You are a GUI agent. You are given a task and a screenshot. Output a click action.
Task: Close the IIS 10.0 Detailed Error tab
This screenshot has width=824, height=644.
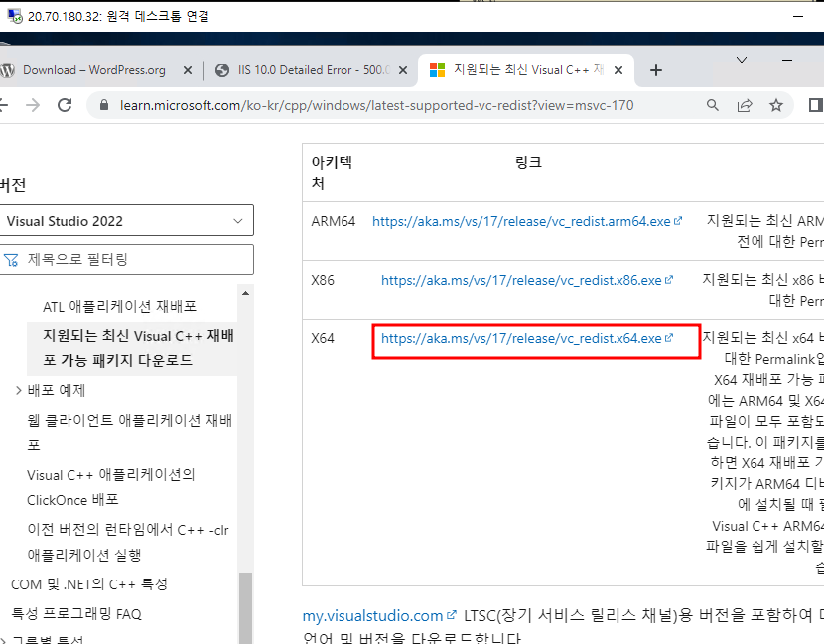pos(403,70)
